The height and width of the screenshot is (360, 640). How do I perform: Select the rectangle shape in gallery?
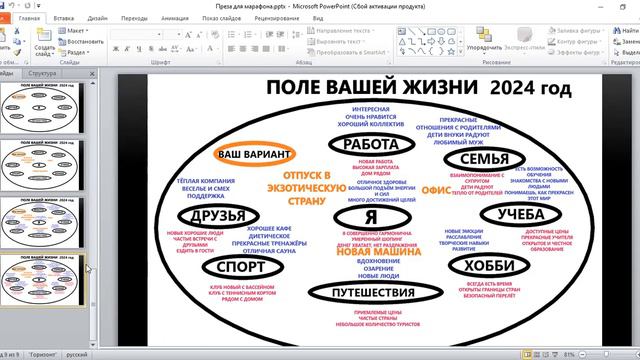pyautogui.click(x=431, y=31)
